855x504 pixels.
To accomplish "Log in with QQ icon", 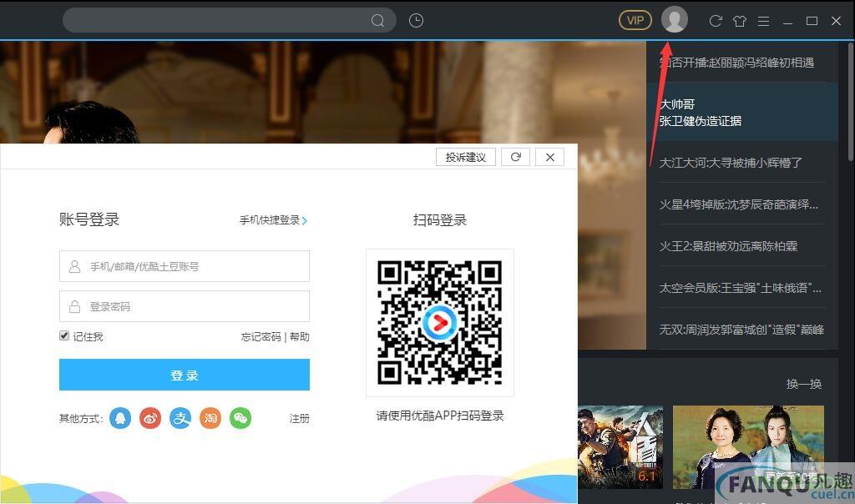I will click(x=120, y=418).
